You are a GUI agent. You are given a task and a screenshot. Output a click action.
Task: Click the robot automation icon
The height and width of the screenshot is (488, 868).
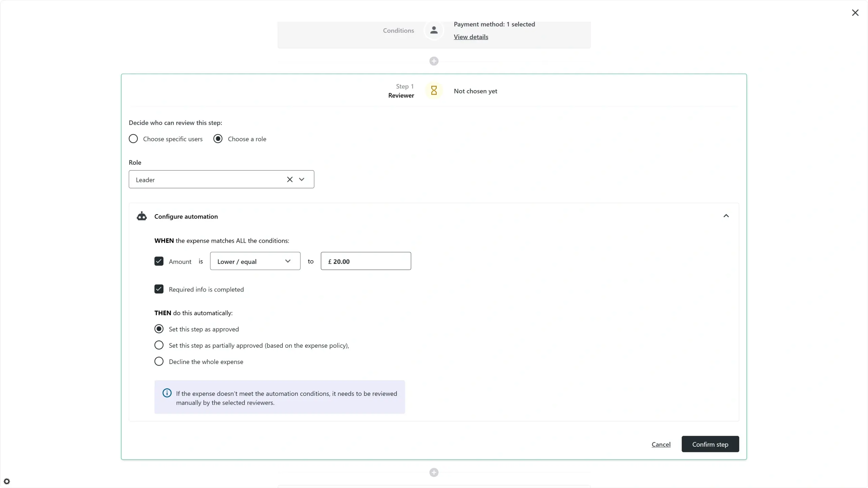142,216
